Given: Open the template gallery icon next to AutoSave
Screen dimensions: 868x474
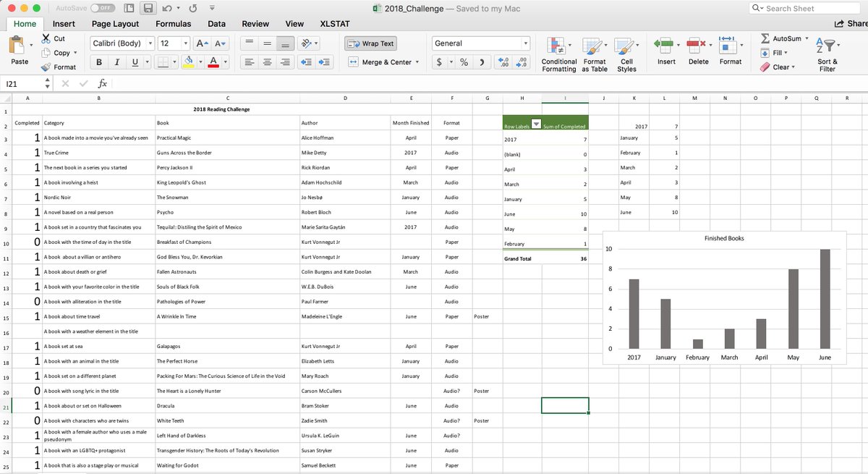Looking at the screenshot, I should [129, 9].
